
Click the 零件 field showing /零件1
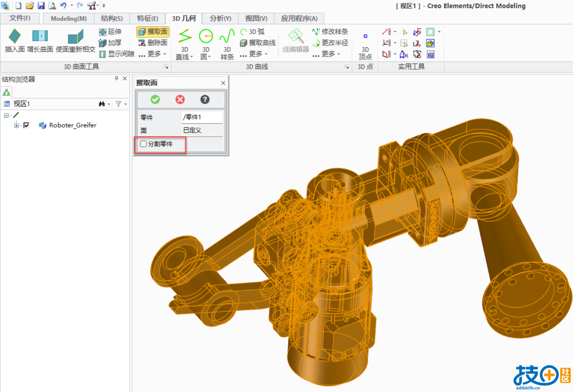(x=202, y=117)
